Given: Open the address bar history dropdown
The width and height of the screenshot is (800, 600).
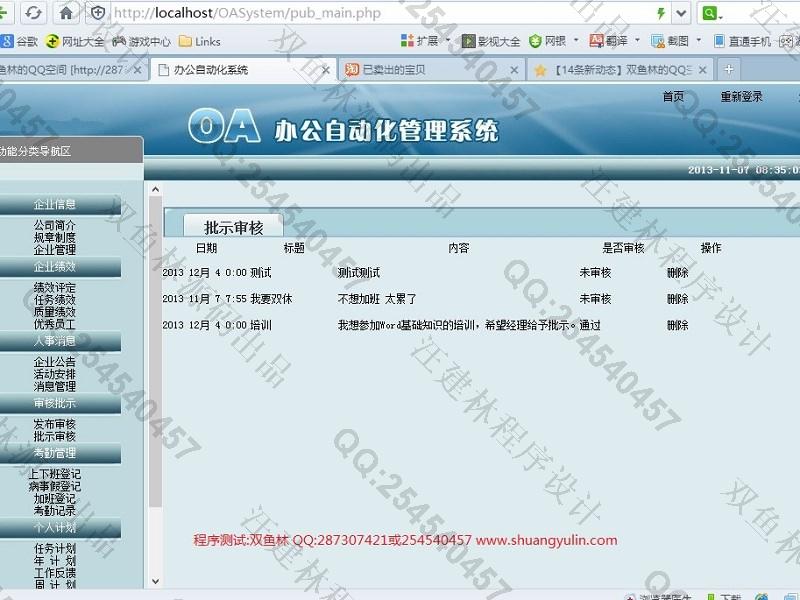Looking at the screenshot, I should (x=681, y=13).
